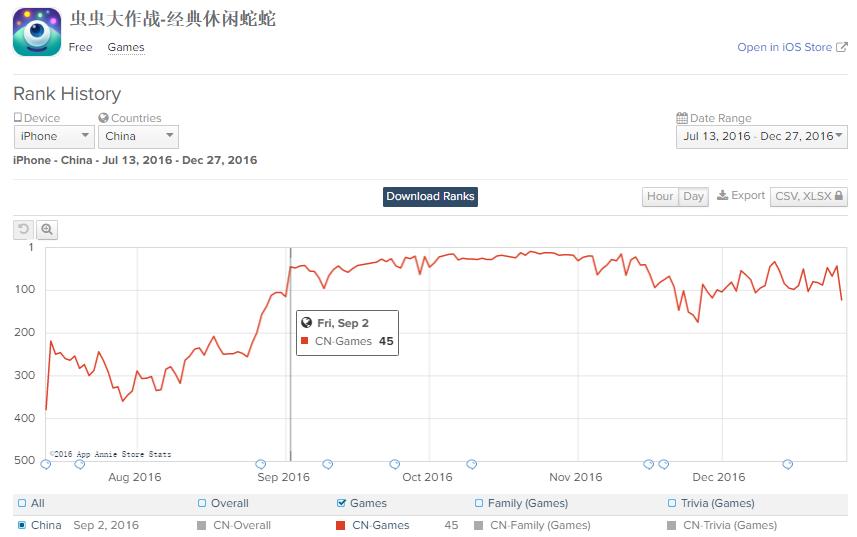The width and height of the screenshot is (857, 537).
Task: Click event marker before Aug 2016 label
Action: coord(80,464)
